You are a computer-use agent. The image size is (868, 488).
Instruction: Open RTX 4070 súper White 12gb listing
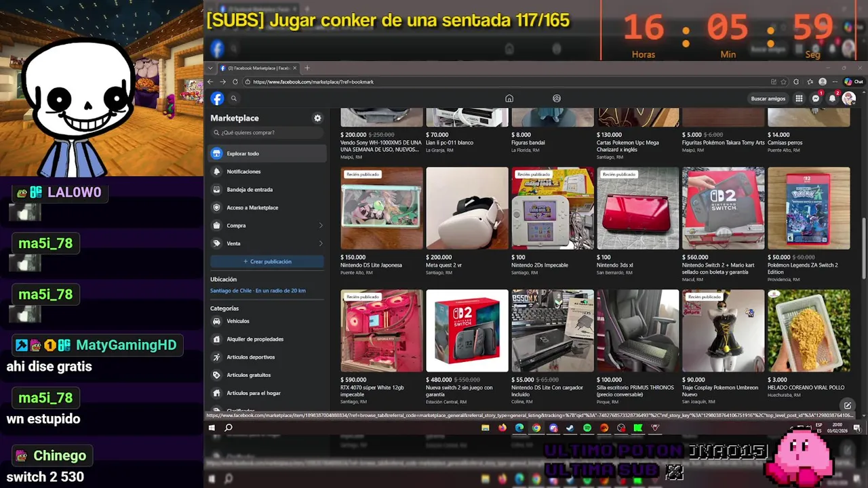click(x=382, y=331)
